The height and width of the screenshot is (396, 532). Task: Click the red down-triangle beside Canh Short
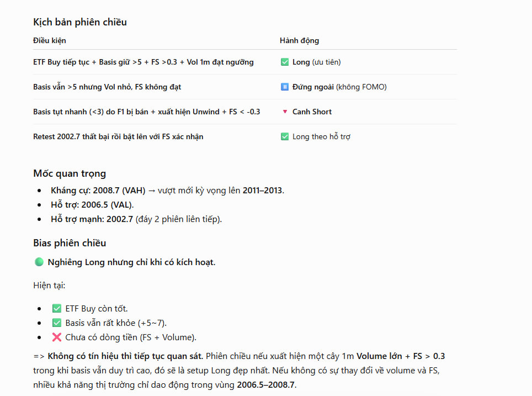[x=285, y=112]
